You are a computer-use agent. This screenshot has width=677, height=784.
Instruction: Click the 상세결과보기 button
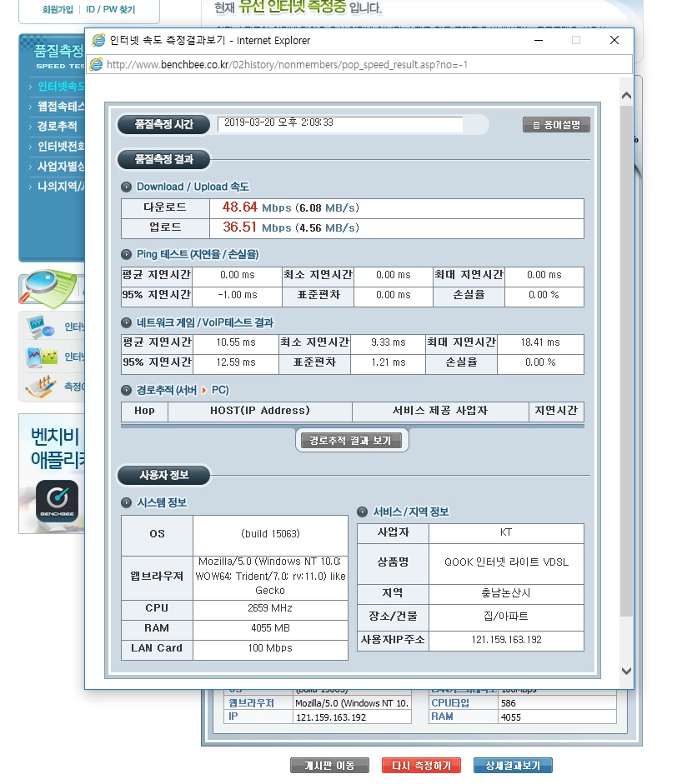[x=513, y=766]
